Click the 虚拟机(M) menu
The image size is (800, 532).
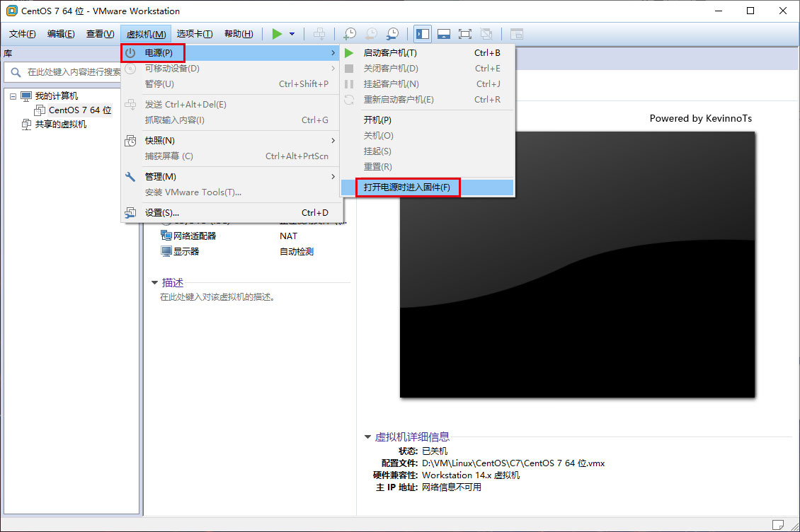[x=146, y=34]
